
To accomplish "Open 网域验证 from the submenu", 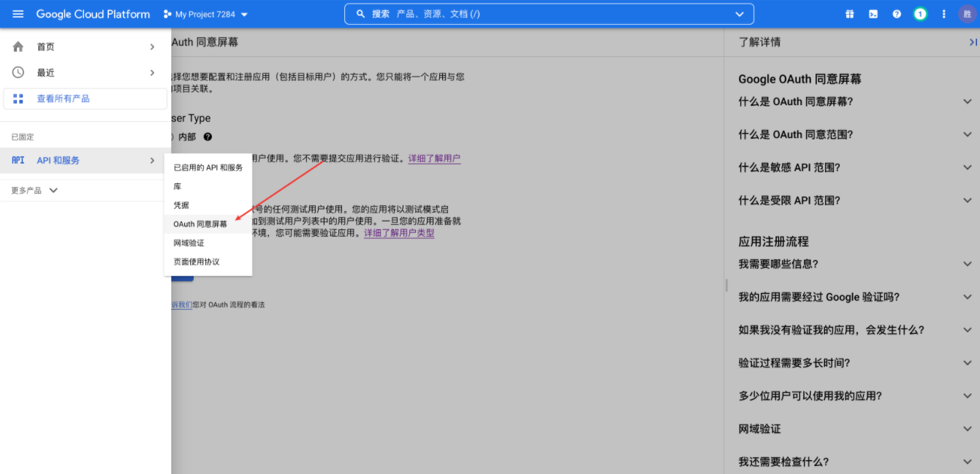I will coord(208,243).
